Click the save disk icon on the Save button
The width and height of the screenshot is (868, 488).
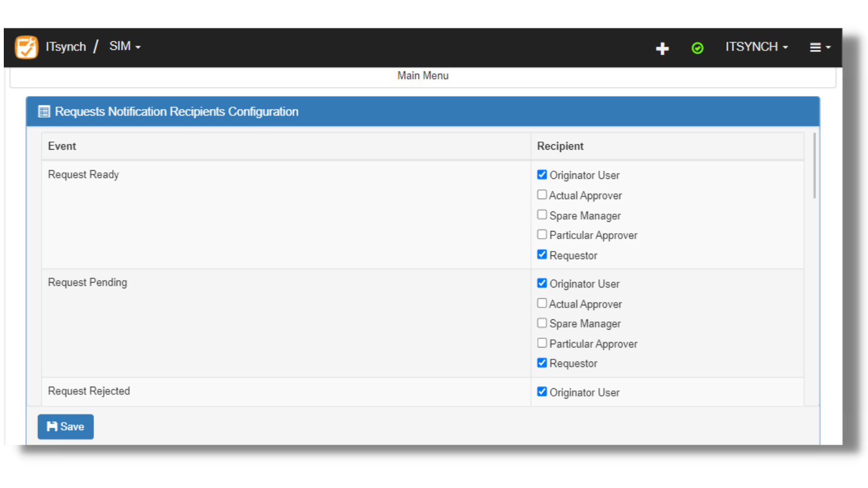(x=52, y=426)
